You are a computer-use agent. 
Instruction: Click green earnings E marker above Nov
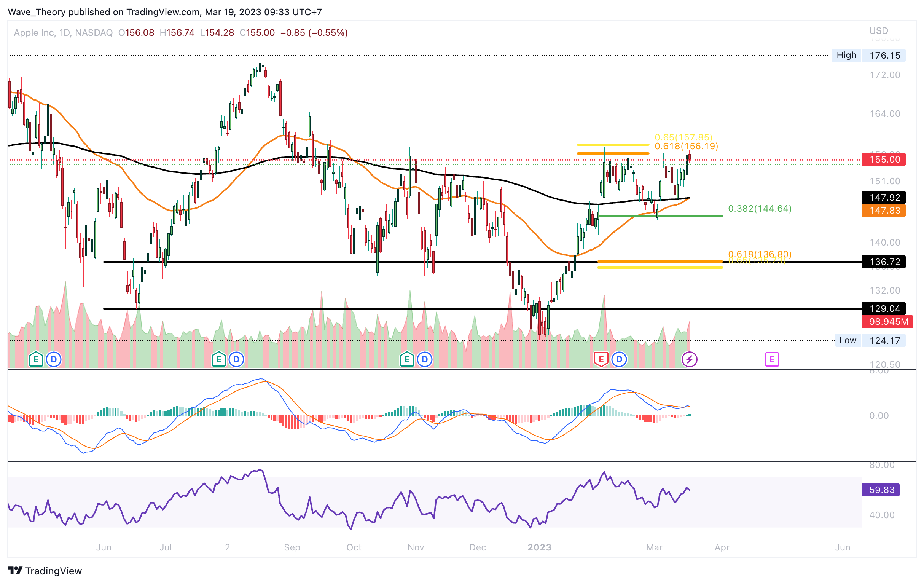pos(407,359)
